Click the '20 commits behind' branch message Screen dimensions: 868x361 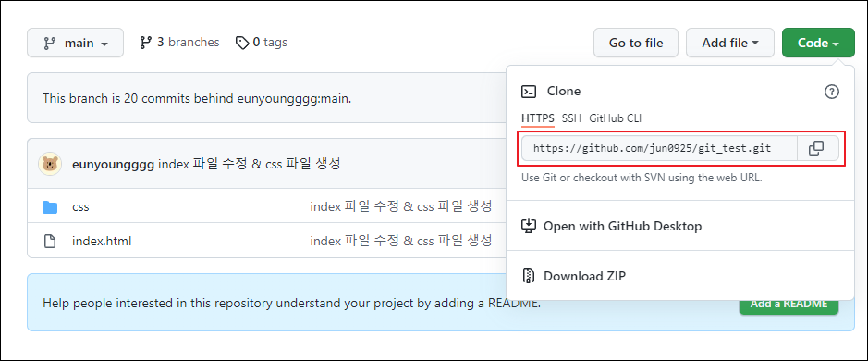point(197,99)
